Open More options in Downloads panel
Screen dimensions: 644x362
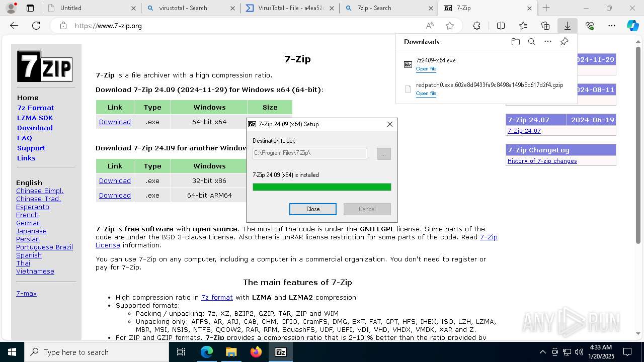(548, 42)
